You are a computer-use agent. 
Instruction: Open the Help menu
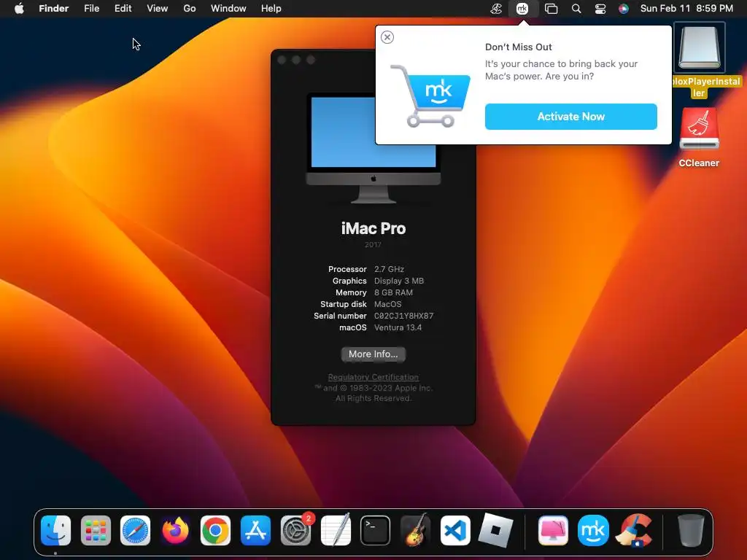click(271, 9)
